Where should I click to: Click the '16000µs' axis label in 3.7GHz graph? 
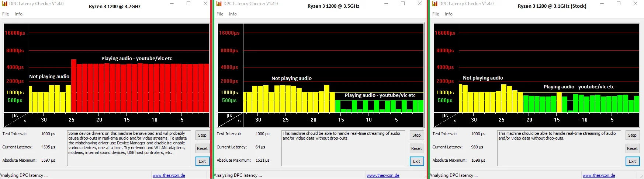tap(15, 33)
